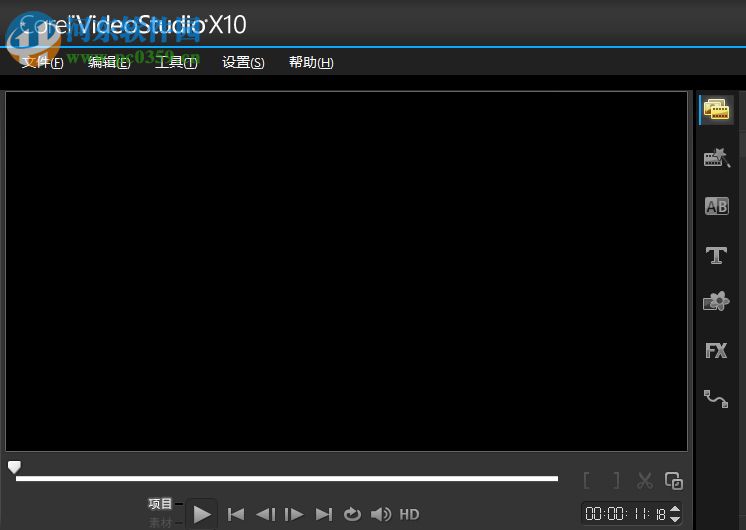Viewport: 746px width, 530px height.
Task: Open the Media library panel
Action: pyautogui.click(x=717, y=110)
